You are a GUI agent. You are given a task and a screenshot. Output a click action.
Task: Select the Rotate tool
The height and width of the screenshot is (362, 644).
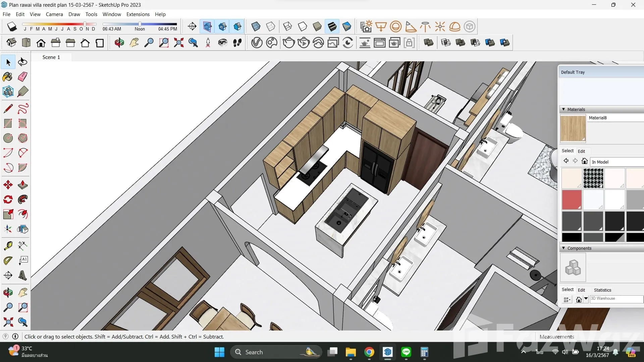point(8,199)
